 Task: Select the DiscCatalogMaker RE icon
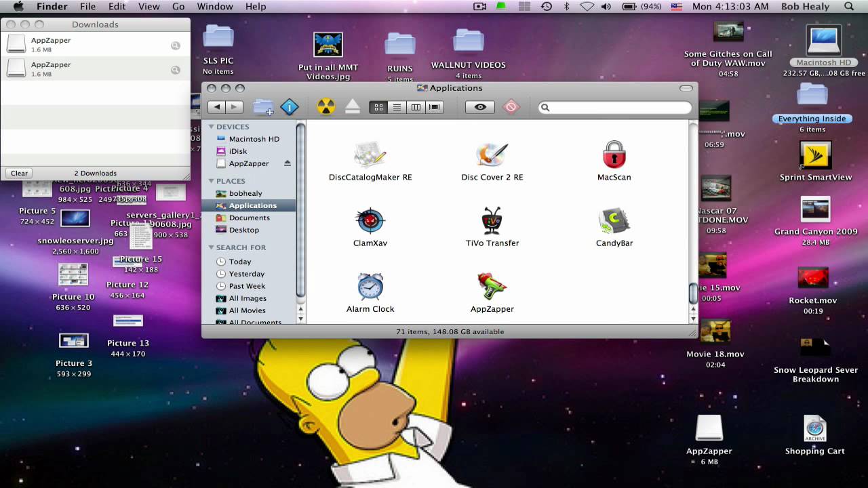[x=370, y=155]
